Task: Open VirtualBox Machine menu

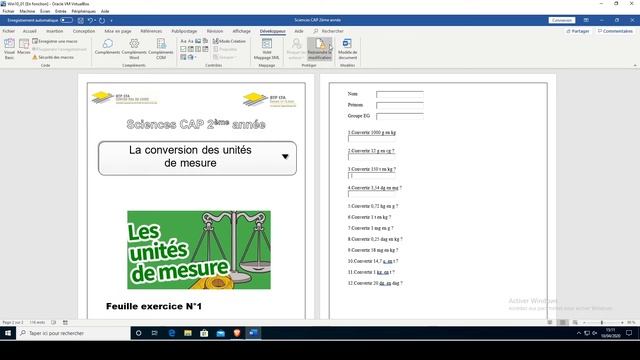Action: (x=27, y=11)
